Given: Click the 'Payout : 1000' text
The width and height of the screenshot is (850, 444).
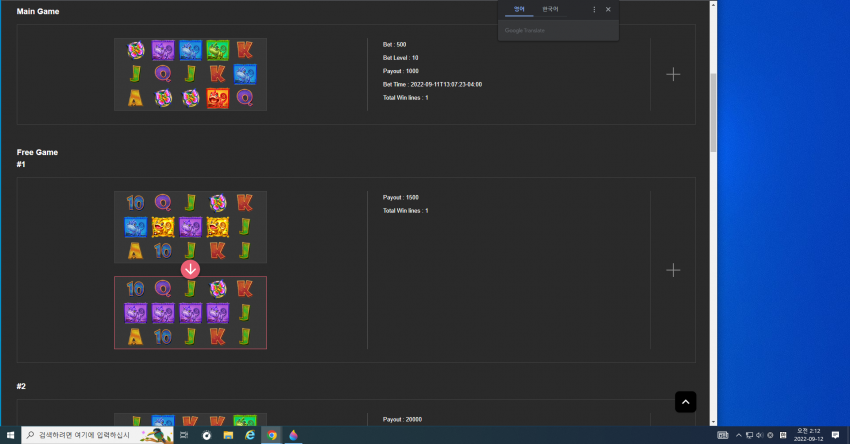Looking at the screenshot, I should pyautogui.click(x=401, y=71).
